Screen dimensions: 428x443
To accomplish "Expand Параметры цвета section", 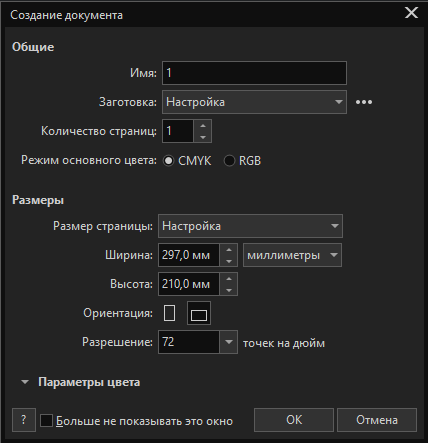I will (x=25, y=382).
